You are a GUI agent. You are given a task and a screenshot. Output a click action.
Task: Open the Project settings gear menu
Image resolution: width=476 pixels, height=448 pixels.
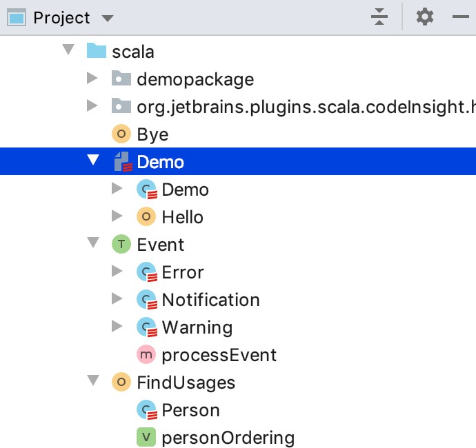click(425, 17)
